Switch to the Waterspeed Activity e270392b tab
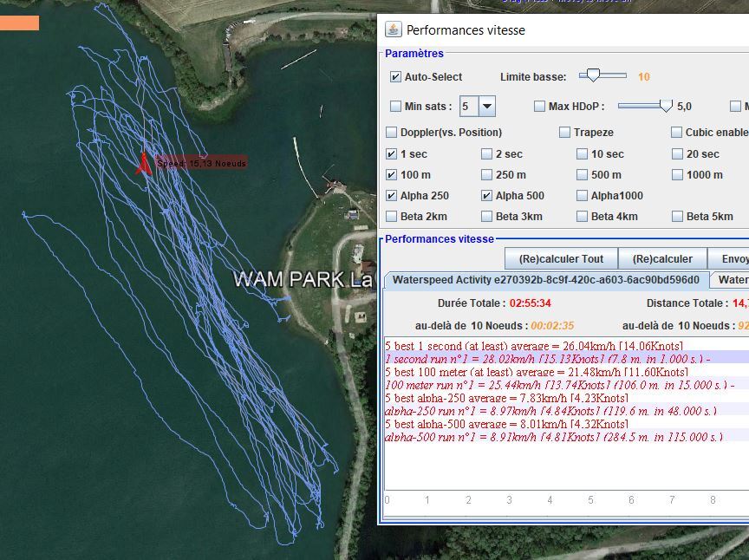This screenshot has height=560, width=749. [545, 280]
